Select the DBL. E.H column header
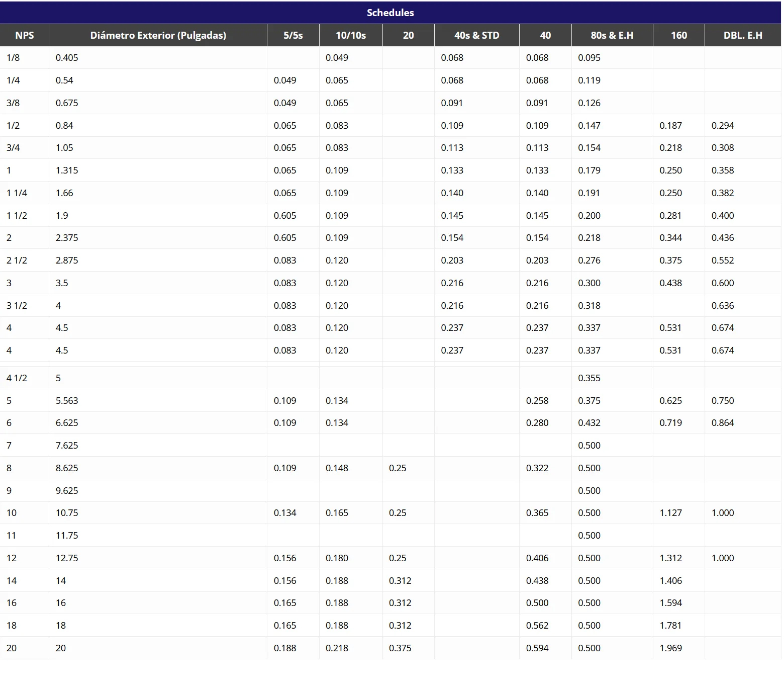784x691 pixels. point(742,35)
